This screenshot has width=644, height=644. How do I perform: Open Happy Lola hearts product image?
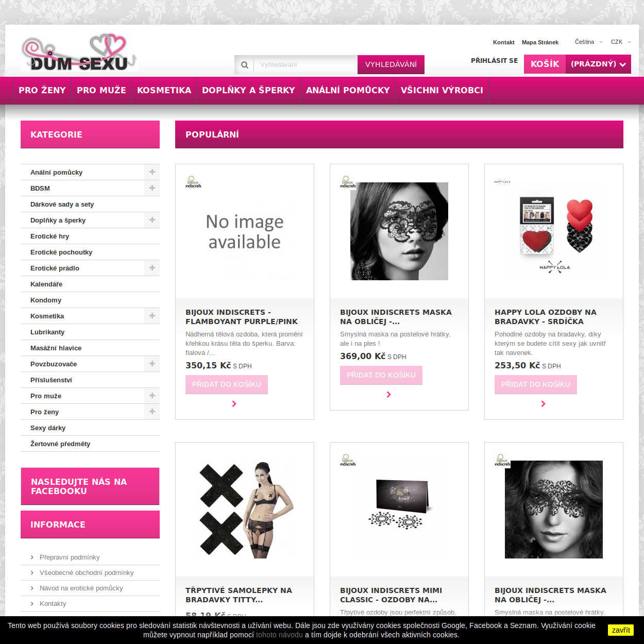[x=554, y=231]
